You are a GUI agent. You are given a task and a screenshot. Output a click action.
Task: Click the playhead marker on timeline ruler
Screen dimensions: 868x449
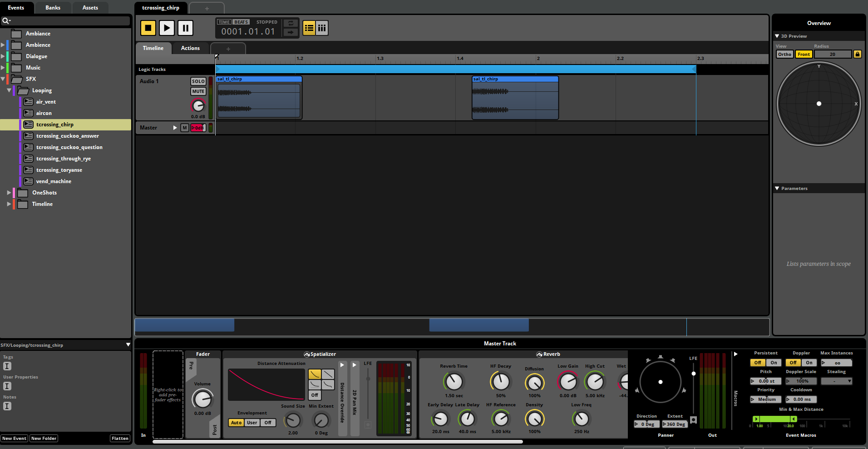pos(217,57)
